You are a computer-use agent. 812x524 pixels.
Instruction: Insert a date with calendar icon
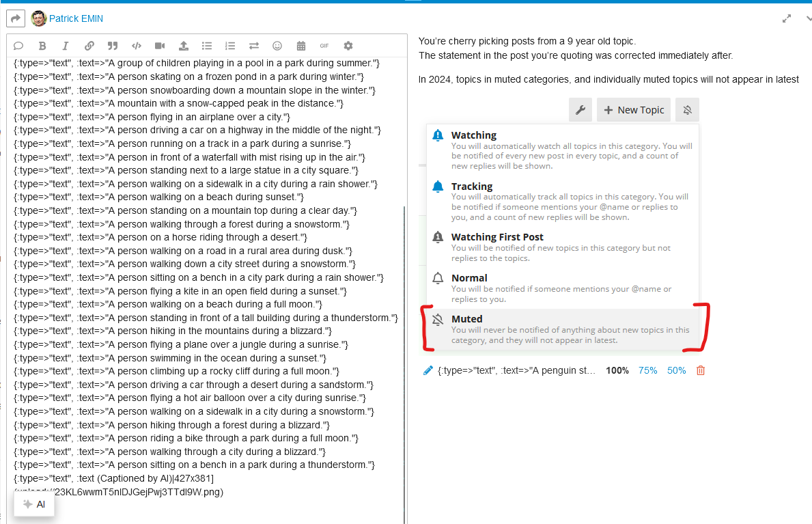pyautogui.click(x=301, y=46)
